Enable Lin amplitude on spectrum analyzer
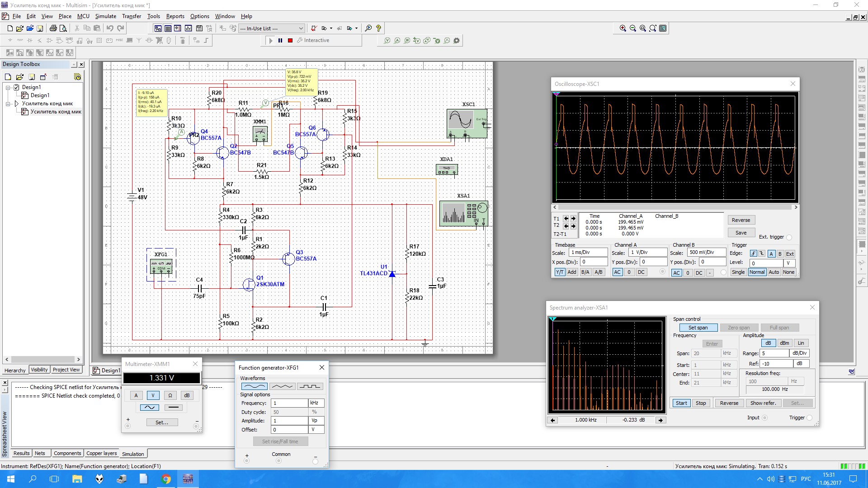 801,343
